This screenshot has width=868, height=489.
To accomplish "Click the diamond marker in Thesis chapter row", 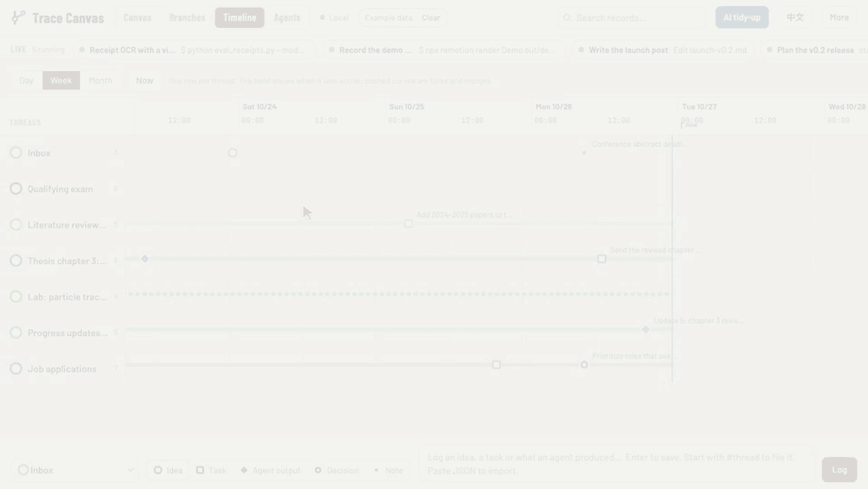I will pos(144,259).
